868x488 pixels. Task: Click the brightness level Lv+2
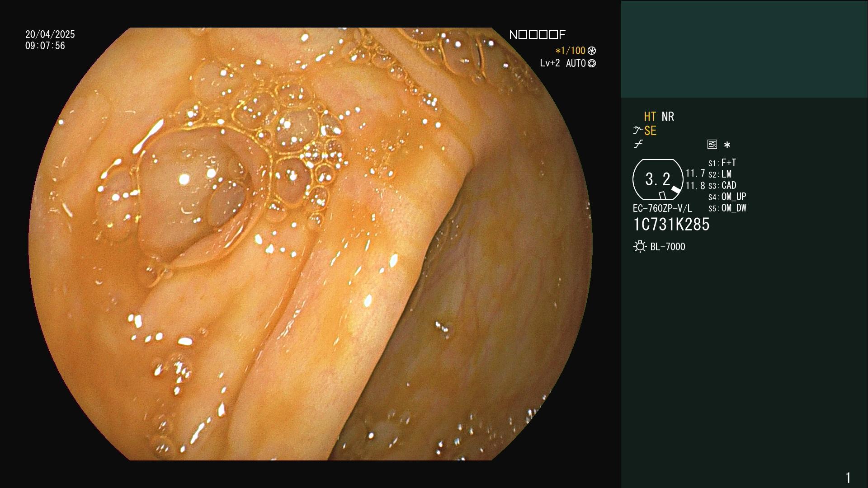tap(550, 63)
